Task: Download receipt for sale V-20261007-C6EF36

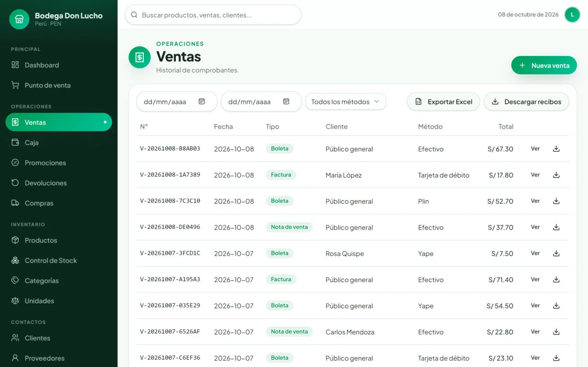Action: 556,358
